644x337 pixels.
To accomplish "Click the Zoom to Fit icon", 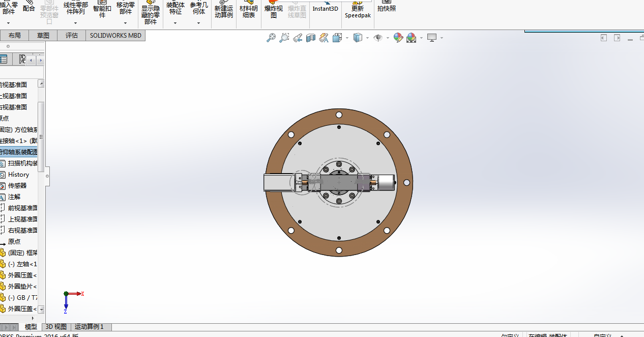I will (271, 38).
